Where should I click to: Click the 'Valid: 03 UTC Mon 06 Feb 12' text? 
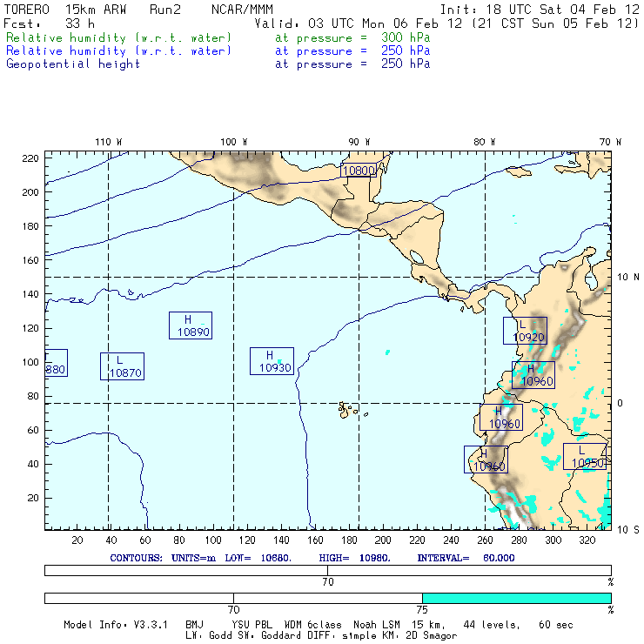tap(359, 23)
